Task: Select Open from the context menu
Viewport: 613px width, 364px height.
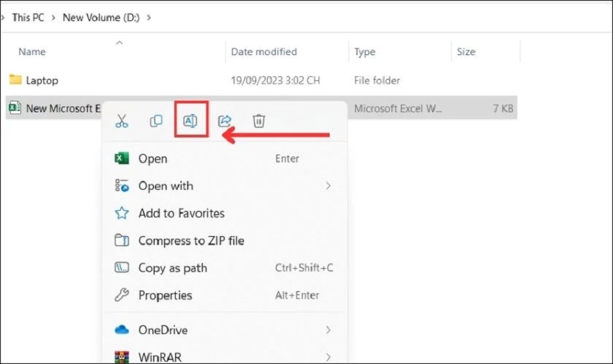Action: click(224, 159)
